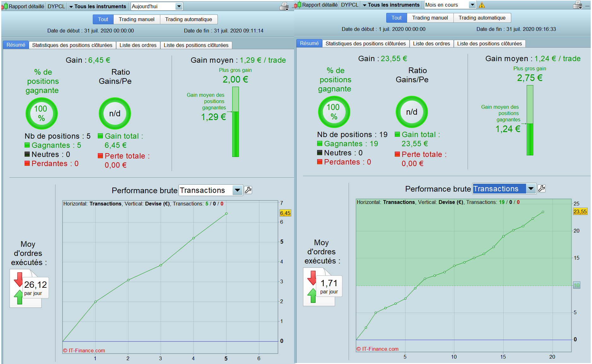Click left Tous les instruments selector
Screen dimensions: 592x364
(98, 6)
